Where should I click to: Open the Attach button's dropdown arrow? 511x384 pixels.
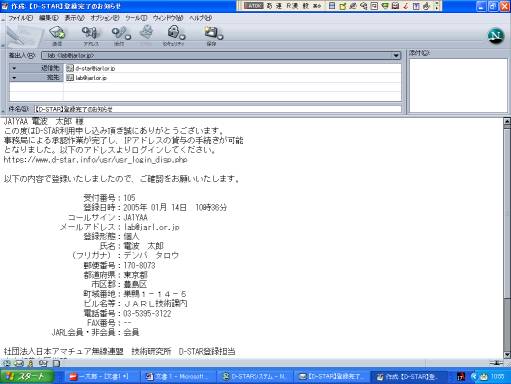point(128,36)
